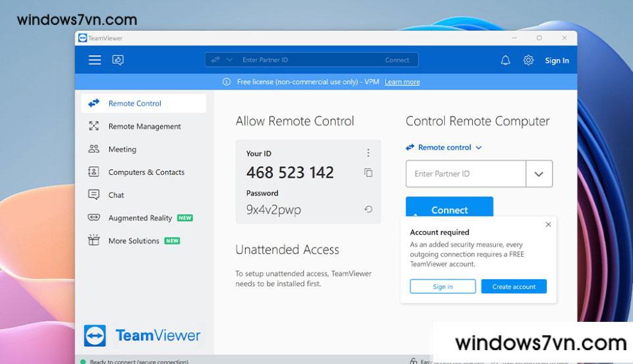Click the Connect button in top bar
The height and width of the screenshot is (364, 633).
[397, 60]
